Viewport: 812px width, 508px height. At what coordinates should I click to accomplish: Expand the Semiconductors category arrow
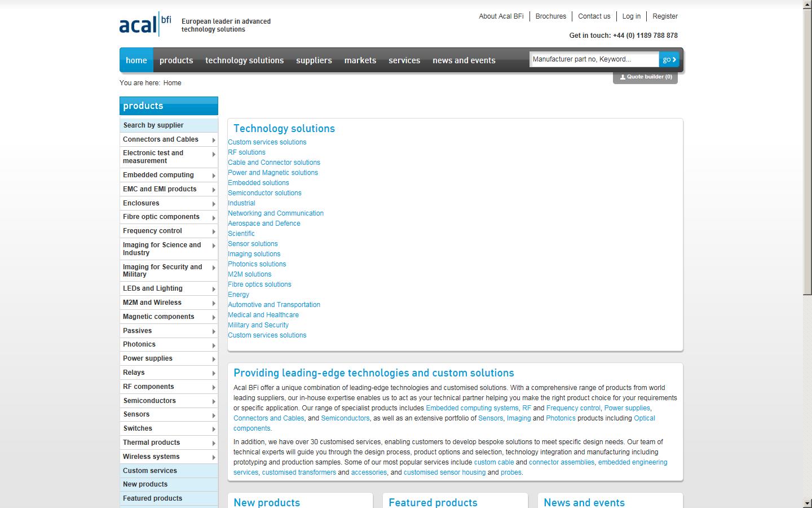(x=214, y=401)
